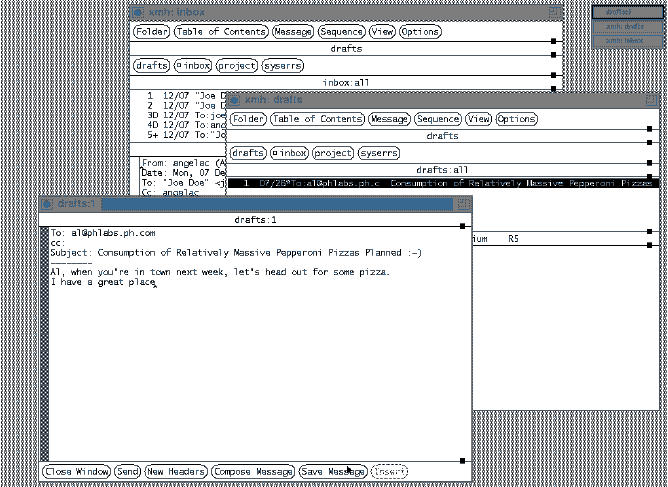Open Options menu in xmh: inbox window
668x487 pixels.
point(420,32)
